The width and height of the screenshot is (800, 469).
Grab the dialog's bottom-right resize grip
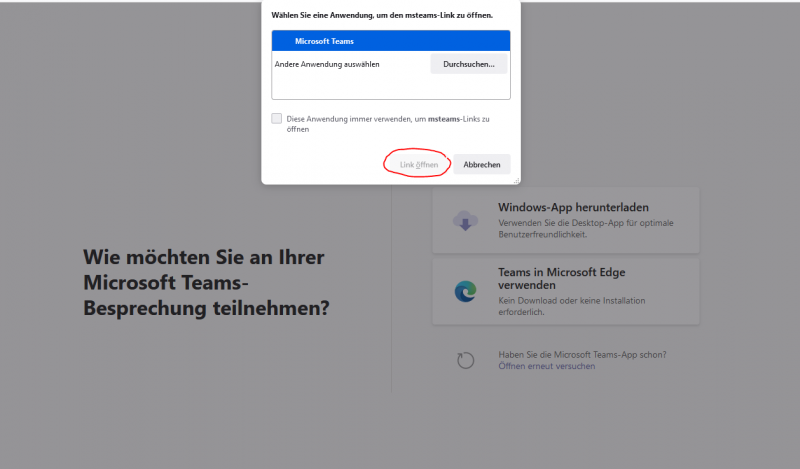pos(516,181)
